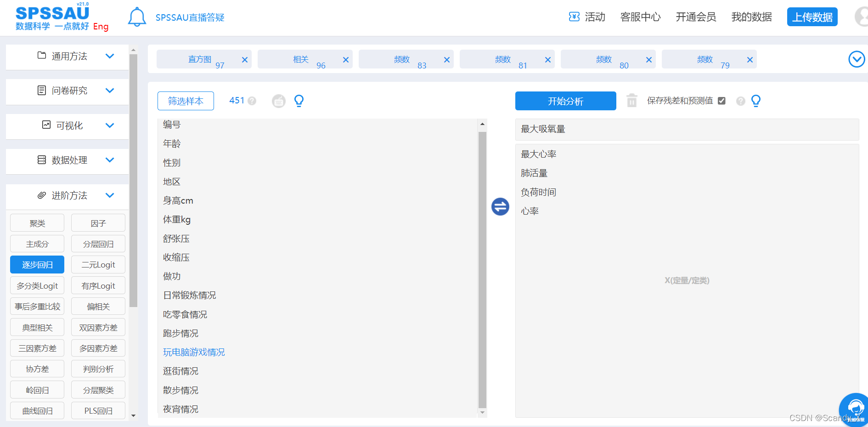
Task: Close the 频数 81 tab
Action: coord(548,60)
